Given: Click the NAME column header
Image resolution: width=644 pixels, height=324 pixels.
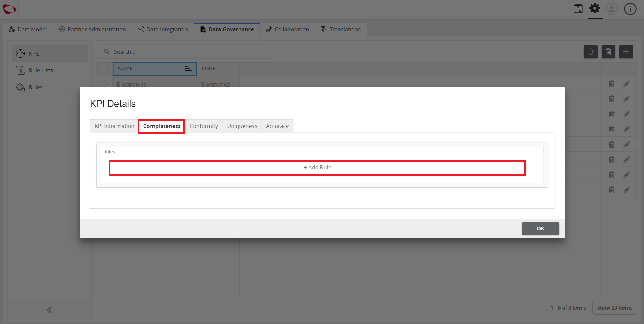Looking at the screenshot, I should click(x=155, y=69).
